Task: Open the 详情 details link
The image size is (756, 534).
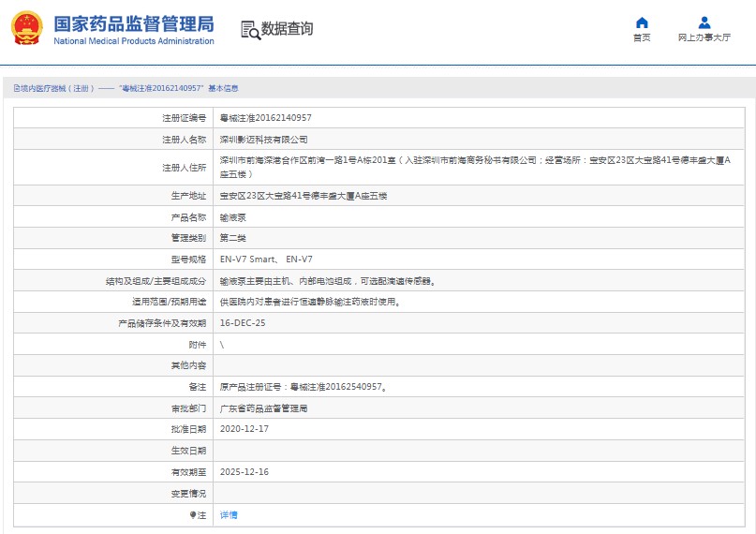Action: coord(229,514)
